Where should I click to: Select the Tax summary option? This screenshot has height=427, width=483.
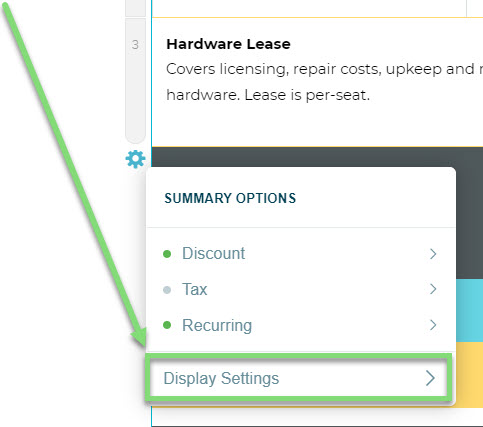(301, 289)
